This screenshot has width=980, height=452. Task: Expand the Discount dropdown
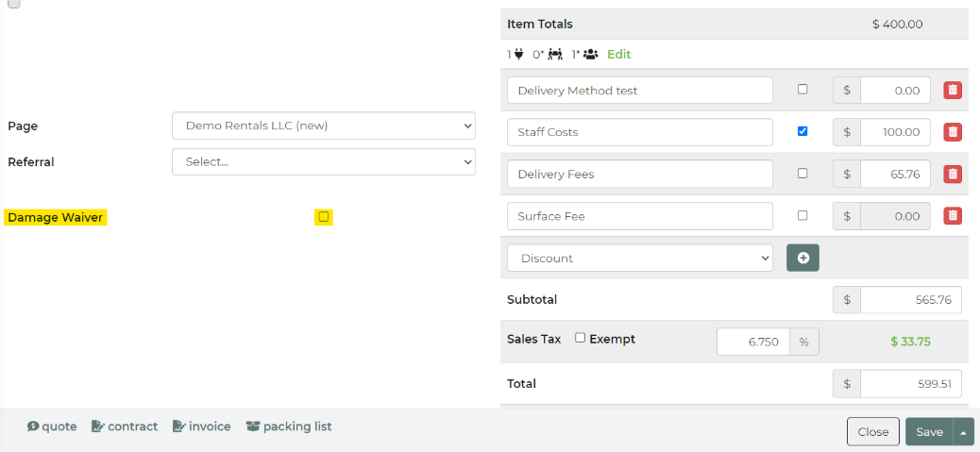[640, 258]
